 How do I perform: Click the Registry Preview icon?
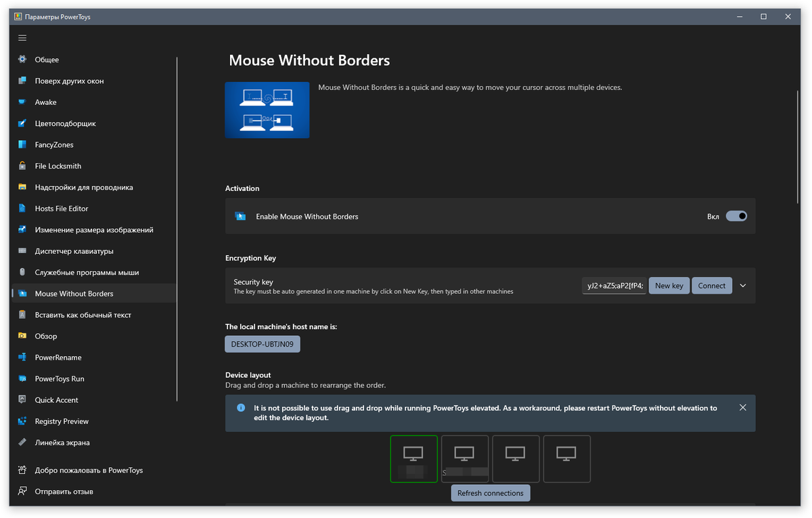tap(22, 421)
